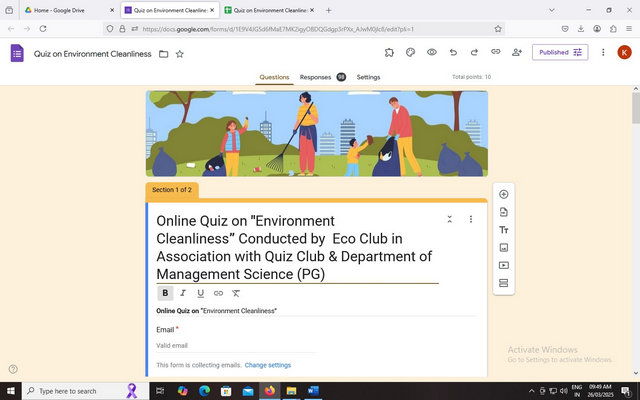Open section three-dot options menu
This screenshot has width=640, height=400.
(471, 219)
